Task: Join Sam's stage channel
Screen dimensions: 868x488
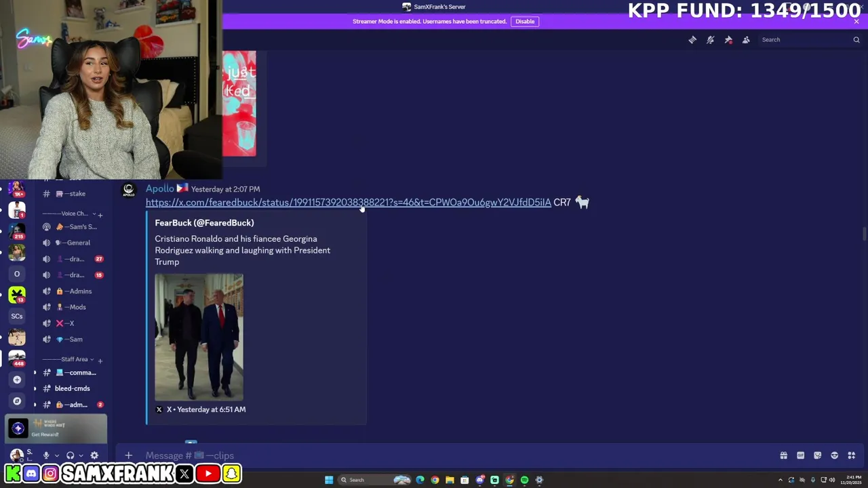Action: pyautogui.click(x=71, y=227)
